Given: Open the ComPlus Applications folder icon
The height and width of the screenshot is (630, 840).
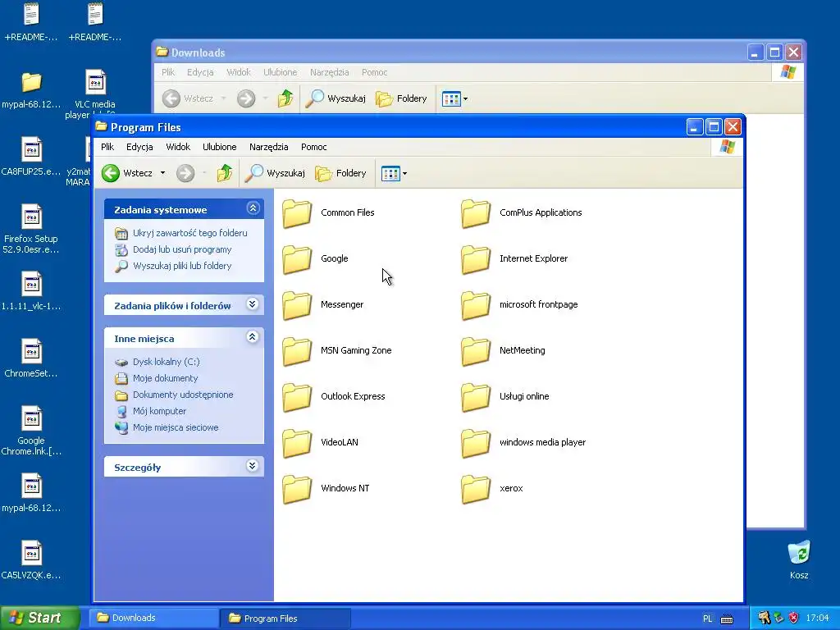Looking at the screenshot, I should 476,213.
